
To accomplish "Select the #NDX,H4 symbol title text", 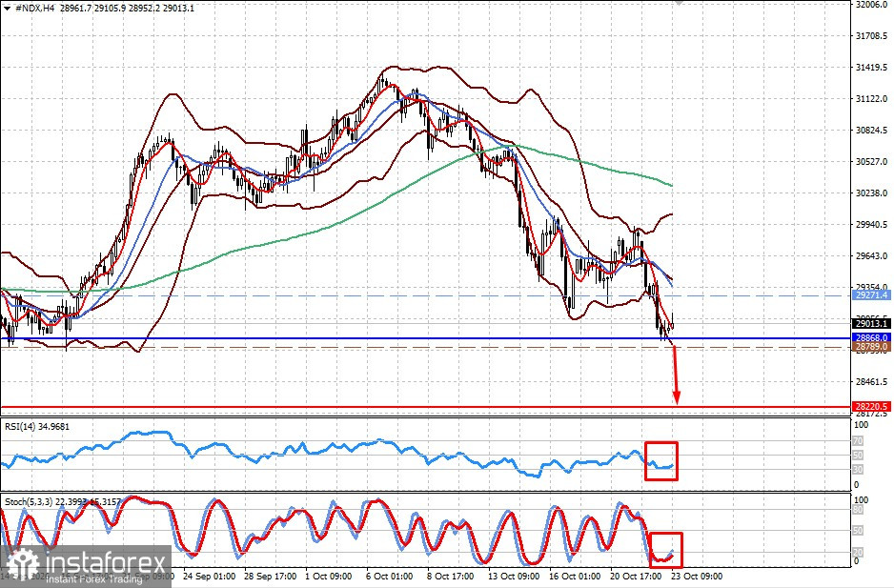I will tap(34, 9).
